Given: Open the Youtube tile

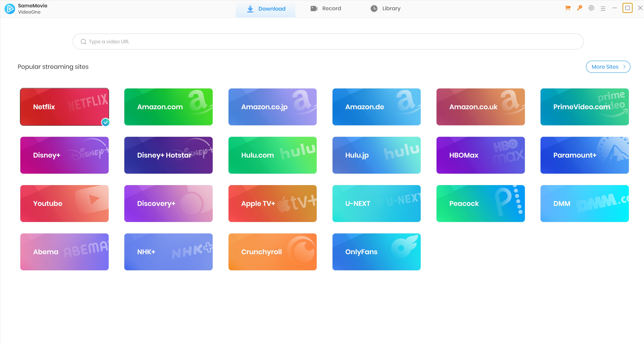Looking at the screenshot, I should click(64, 204).
